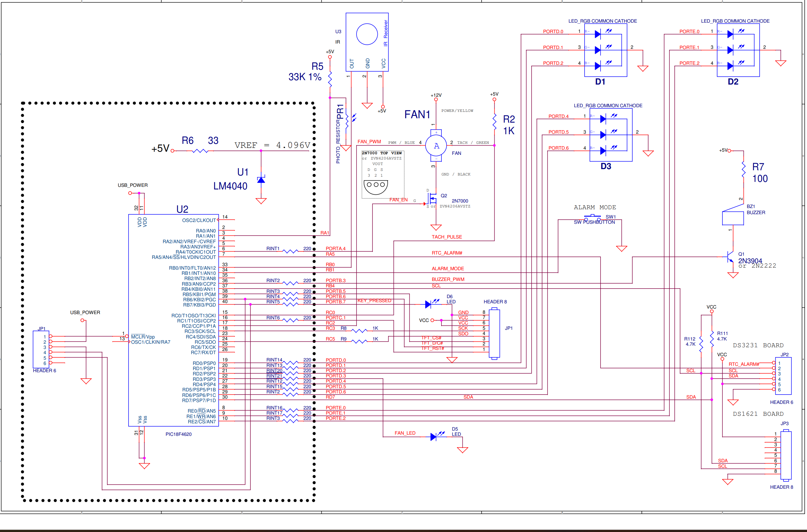The height and width of the screenshot is (532, 807).
Task: Click the JP2 six-pin header for DS3231
Action: tap(783, 376)
